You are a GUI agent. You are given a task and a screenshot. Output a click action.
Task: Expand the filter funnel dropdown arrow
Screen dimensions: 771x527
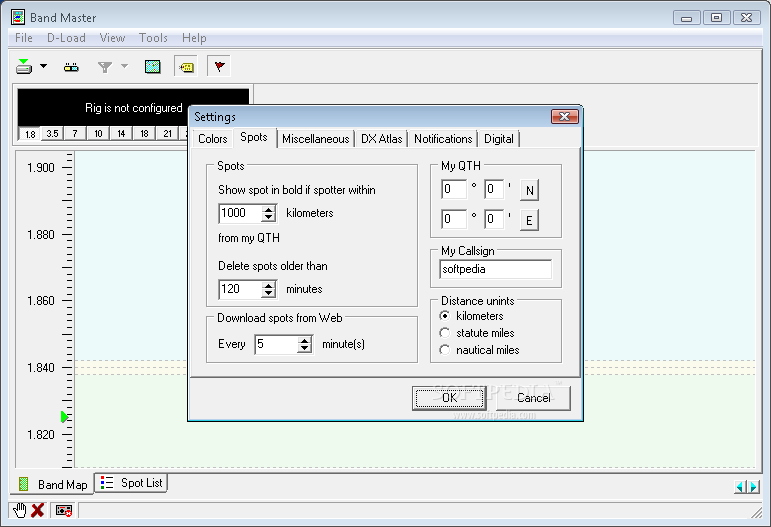click(124, 66)
